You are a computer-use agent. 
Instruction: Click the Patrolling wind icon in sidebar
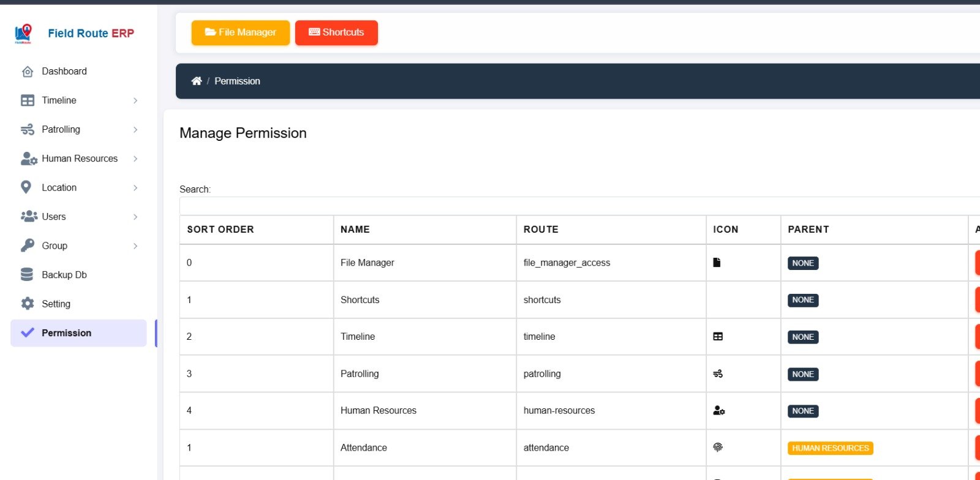tap(28, 130)
